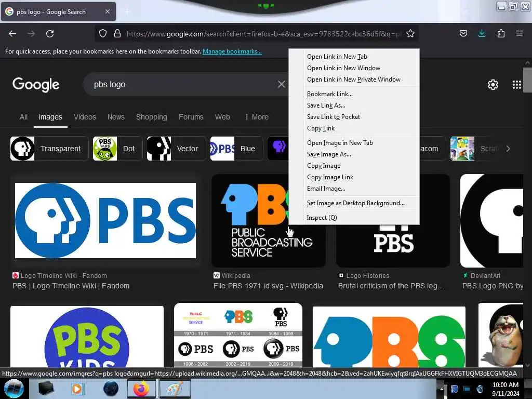Open File:PBS 1971 id.svg Wikipedia result

(268, 286)
